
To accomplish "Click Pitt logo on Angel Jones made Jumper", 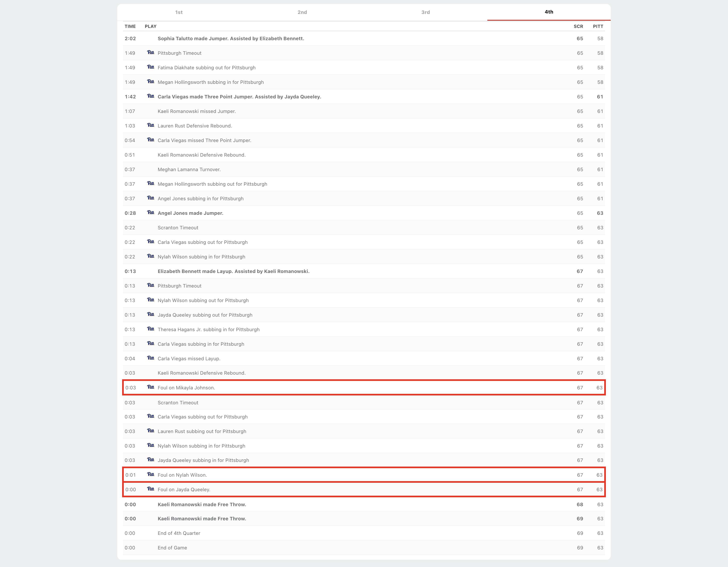I will 151,213.
